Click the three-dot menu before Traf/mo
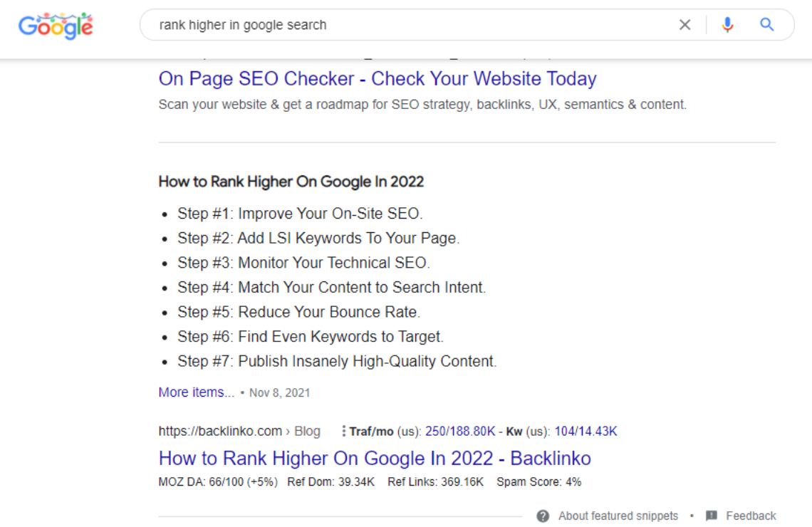812x527 pixels. coord(343,432)
